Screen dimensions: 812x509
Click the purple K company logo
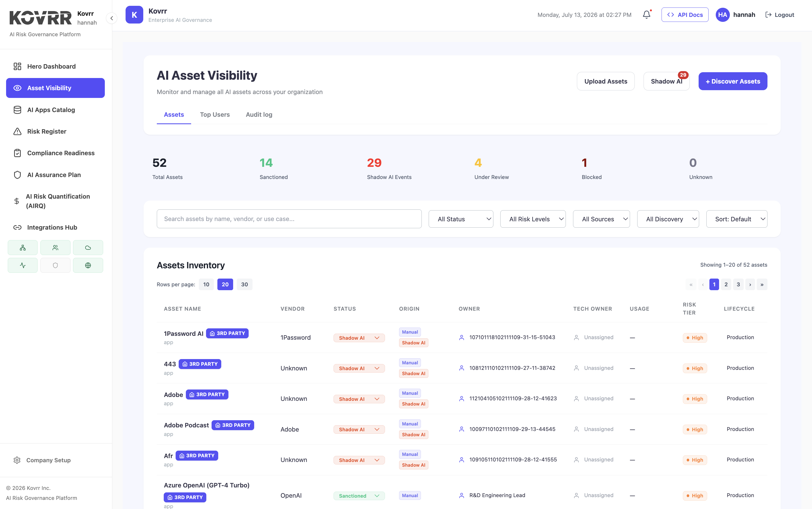(134, 15)
